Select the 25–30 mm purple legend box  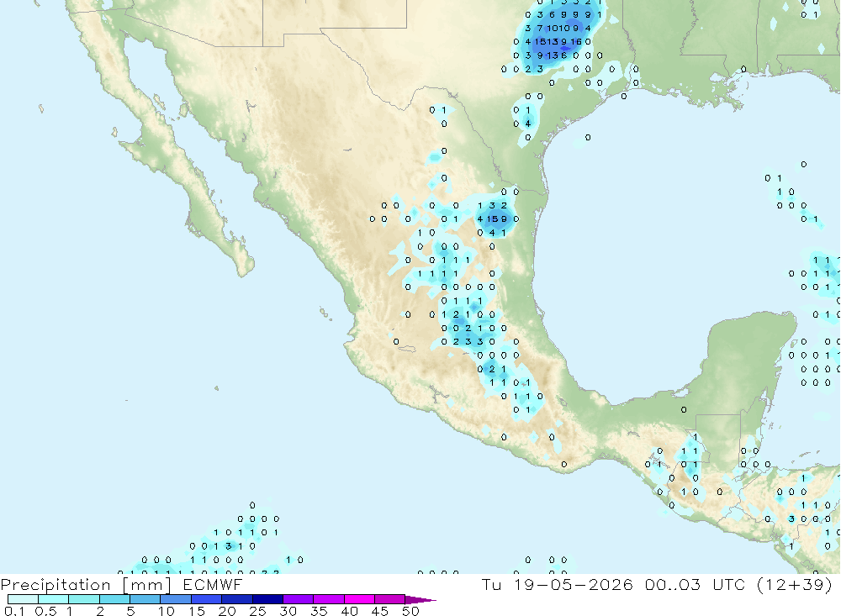click(x=267, y=599)
